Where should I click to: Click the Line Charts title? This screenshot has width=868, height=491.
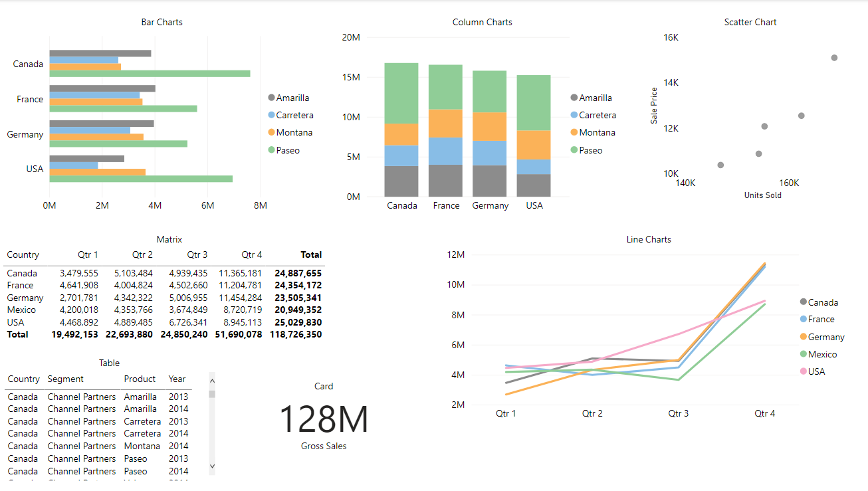pyautogui.click(x=649, y=239)
